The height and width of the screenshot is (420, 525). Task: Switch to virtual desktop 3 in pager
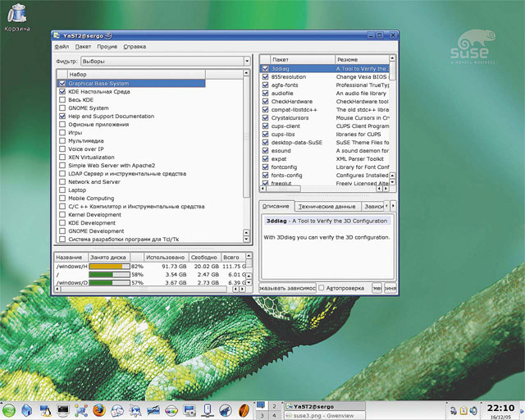click(x=262, y=415)
